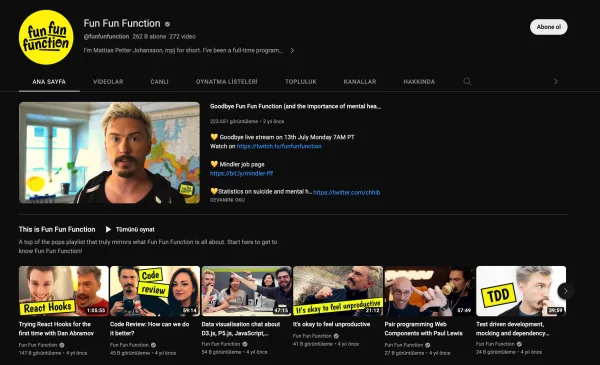600x365 pixels.
Task: Open Goodbye Fun Fun Function video title
Action: pyautogui.click(x=295, y=106)
